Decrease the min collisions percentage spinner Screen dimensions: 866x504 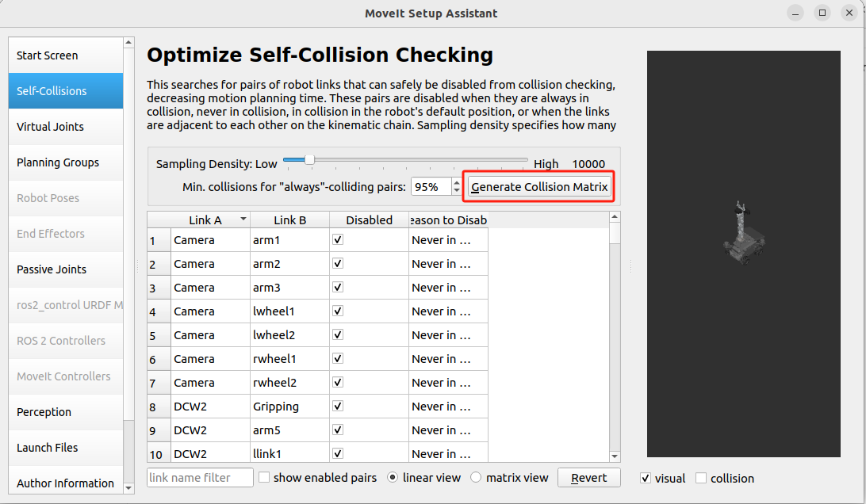pyautogui.click(x=457, y=191)
